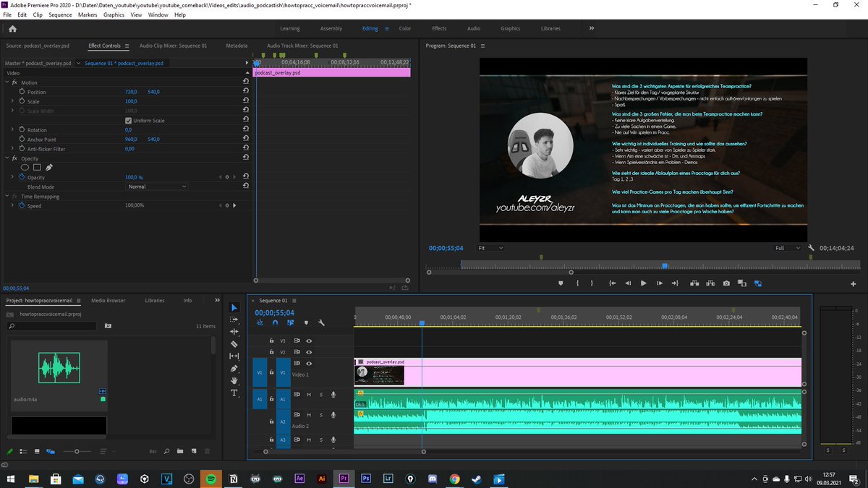Step forward one frame in Program monitor
The height and width of the screenshot is (488, 868).
[659, 283]
